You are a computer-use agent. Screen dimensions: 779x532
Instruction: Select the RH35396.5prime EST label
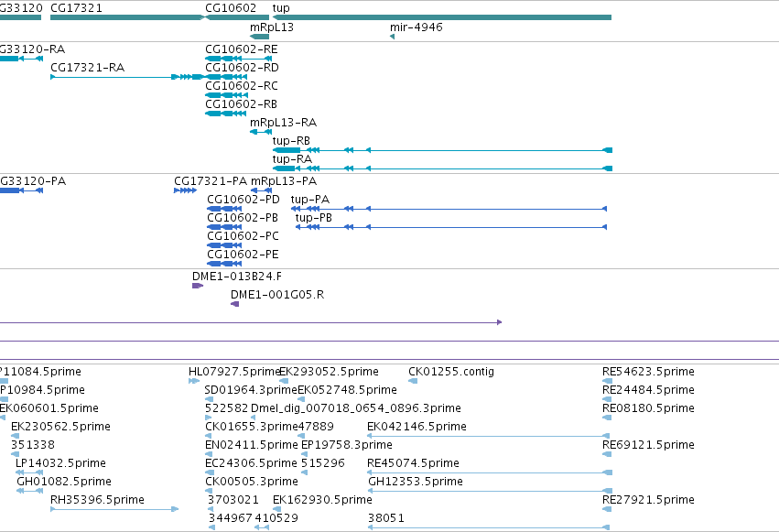[97, 500]
